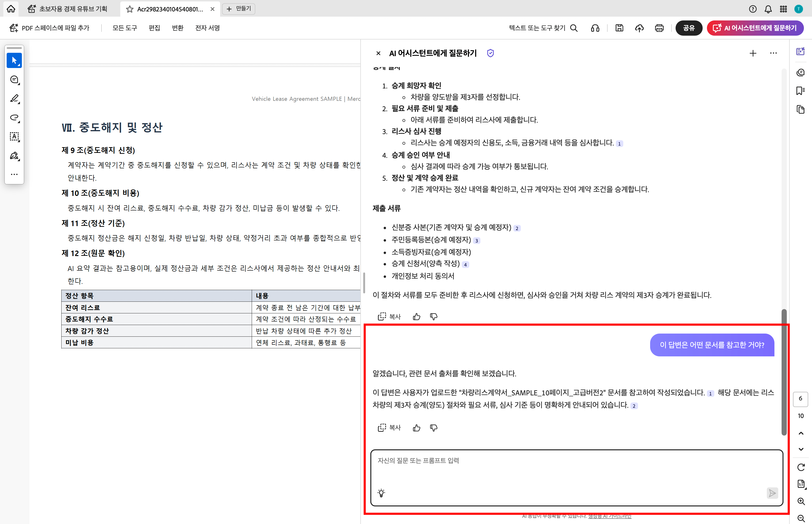Open citation 2 after 안내되어 있습니다
The image size is (812, 524).
tap(634, 406)
